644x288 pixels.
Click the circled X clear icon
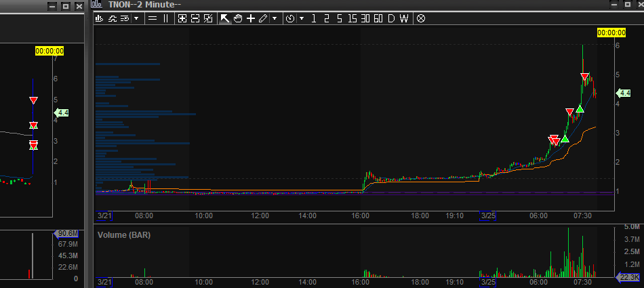pyautogui.click(x=421, y=18)
